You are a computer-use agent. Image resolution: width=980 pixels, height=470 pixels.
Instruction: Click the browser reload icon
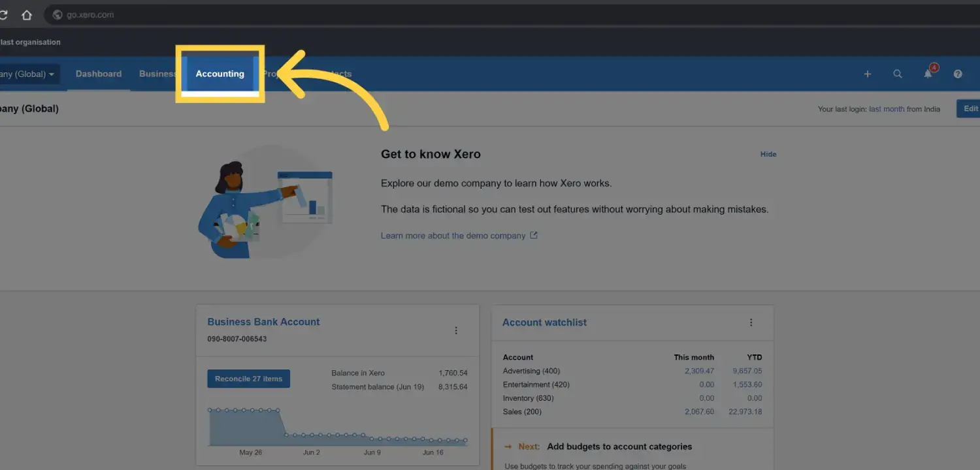[3, 14]
